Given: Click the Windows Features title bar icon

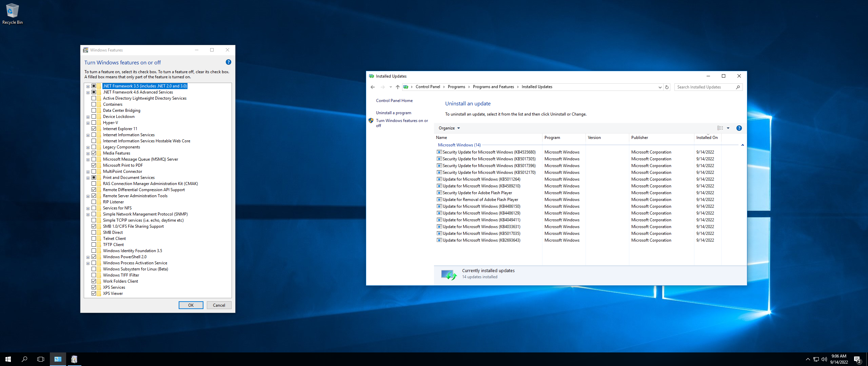Looking at the screenshot, I should pos(86,50).
